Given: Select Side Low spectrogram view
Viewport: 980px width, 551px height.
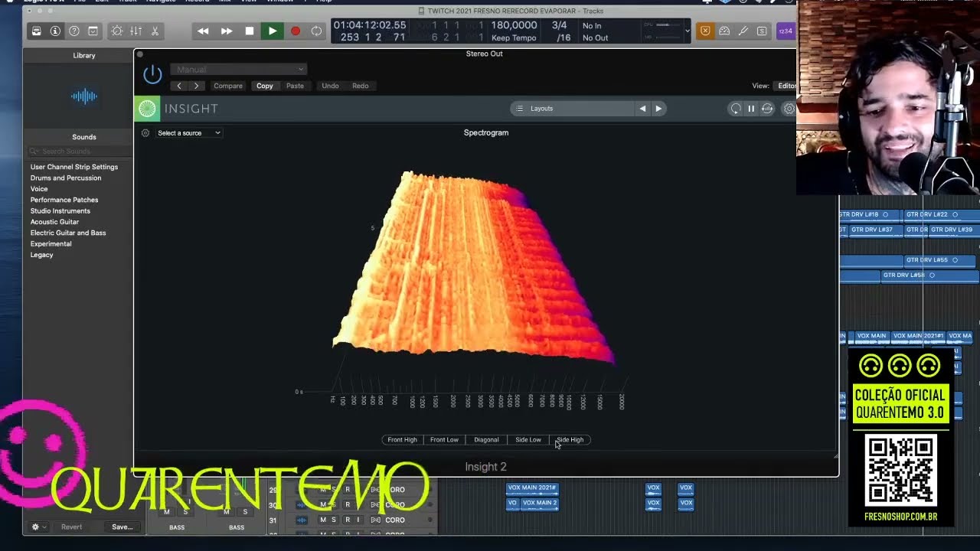Looking at the screenshot, I should tap(528, 440).
